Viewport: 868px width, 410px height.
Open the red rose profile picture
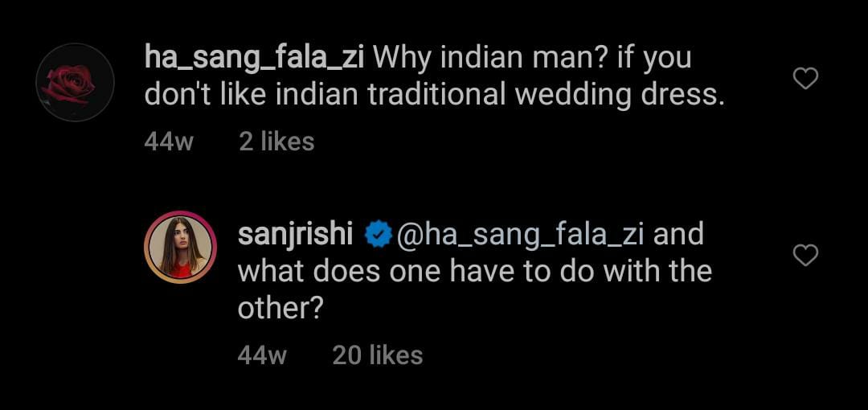(x=76, y=83)
